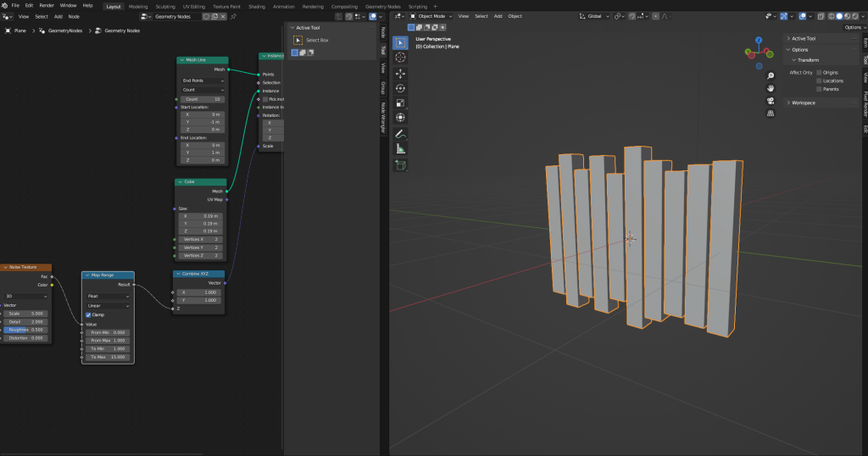Click the Select Box active tool button
Viewport: 868px width, 456px height.
point(298,40)
